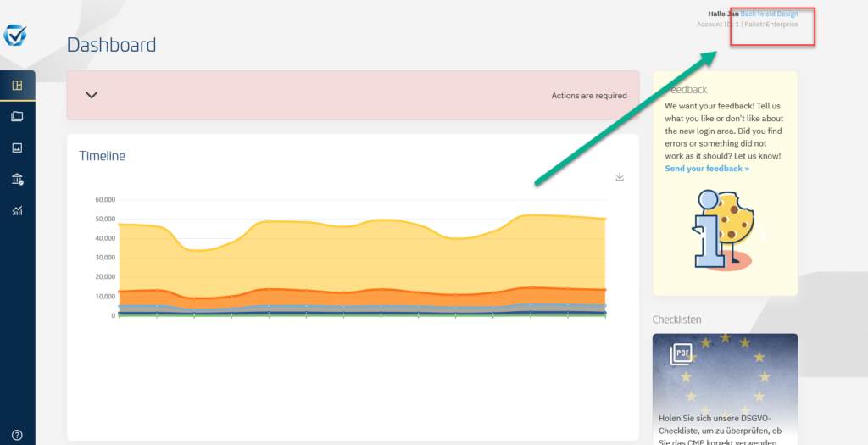Click the orange series line in chart

(362, 291)
